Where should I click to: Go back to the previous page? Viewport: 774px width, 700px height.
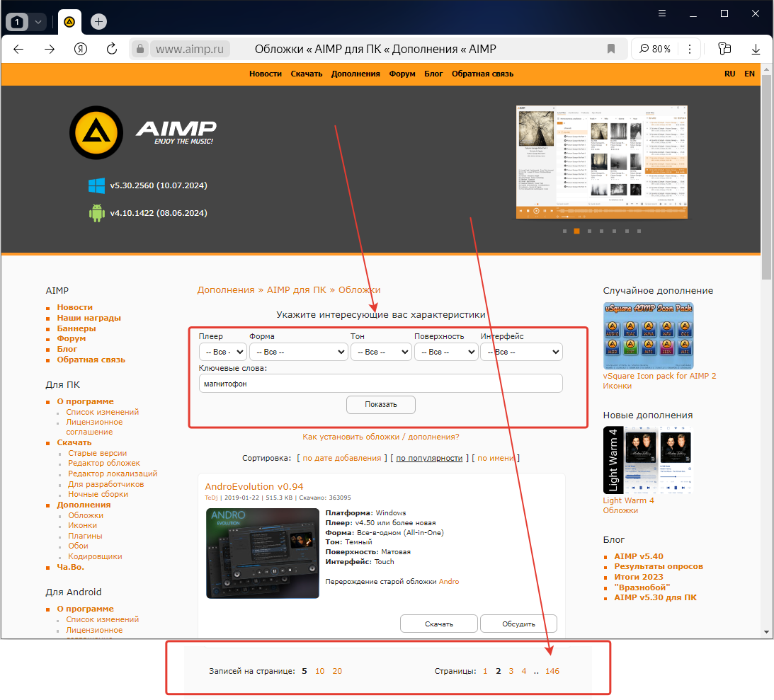coord(18,49)
